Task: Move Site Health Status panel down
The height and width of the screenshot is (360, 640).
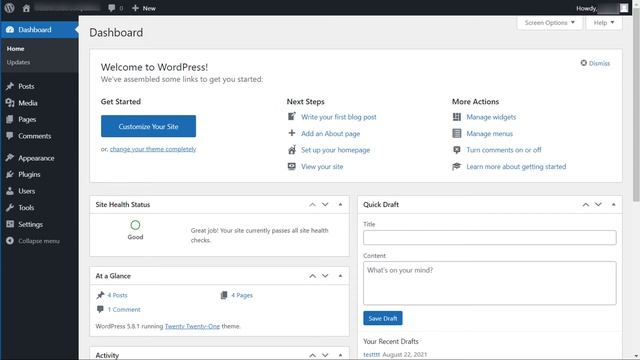Action: point(325,204)
